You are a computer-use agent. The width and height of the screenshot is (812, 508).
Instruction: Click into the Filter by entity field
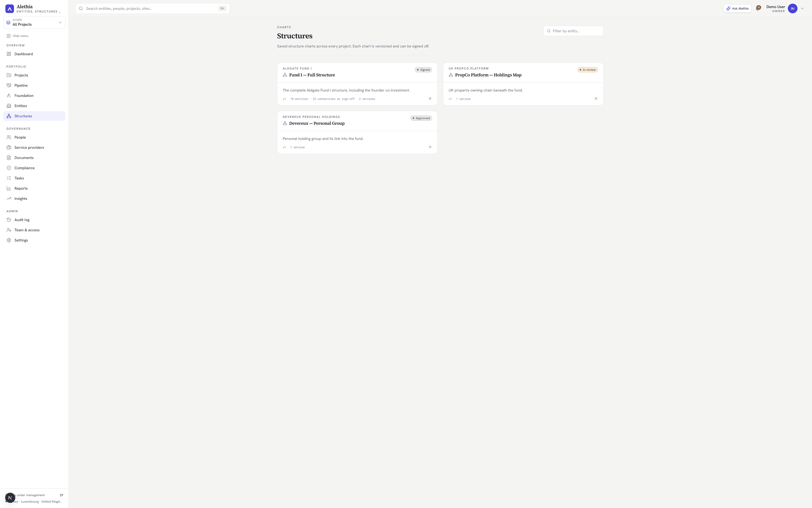pos(573,31)
